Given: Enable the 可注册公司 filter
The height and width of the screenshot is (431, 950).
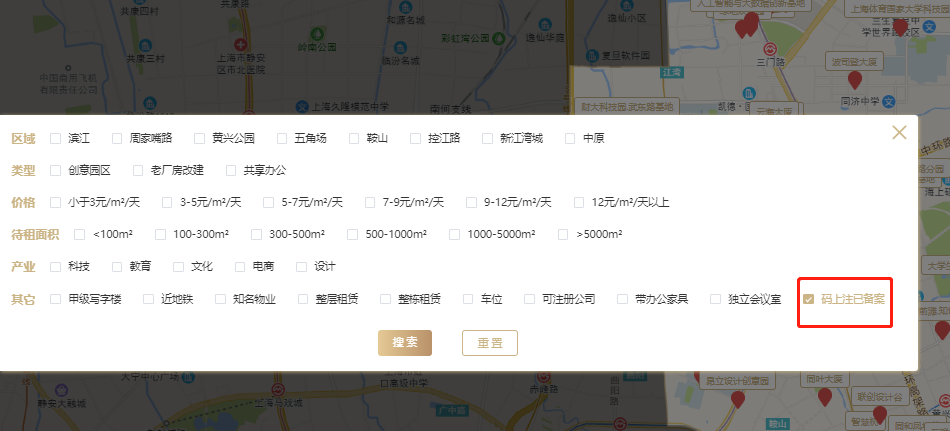Looking at the screenshot, I should (x=530, y=299).
